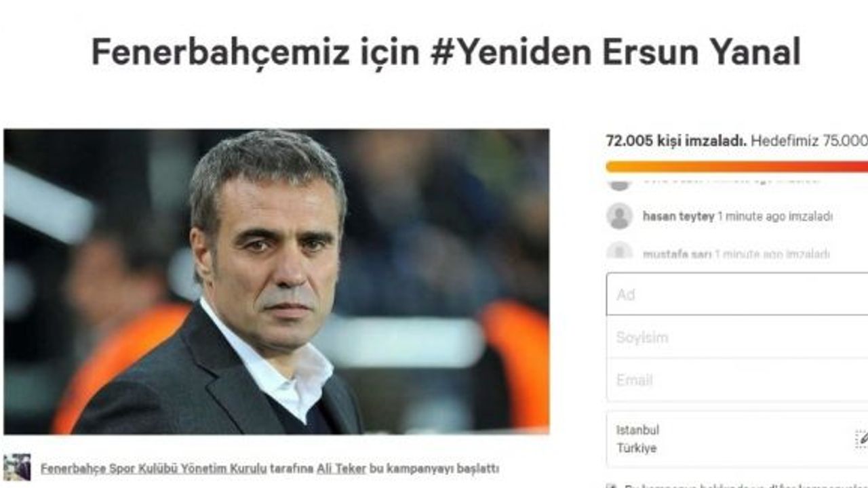Click hasan teytey's avatar icon
Image resolution: width=868 pixels, height=488 pixels.
619,216
